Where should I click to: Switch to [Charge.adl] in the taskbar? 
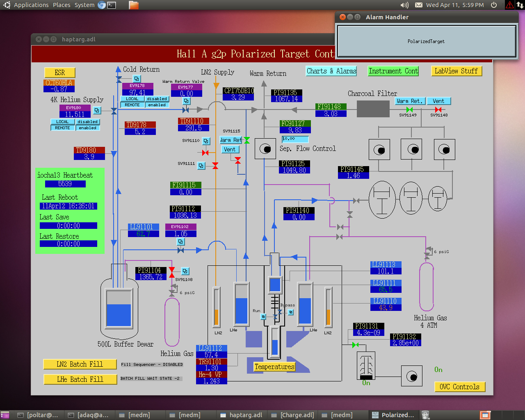[x=293, y=415]
